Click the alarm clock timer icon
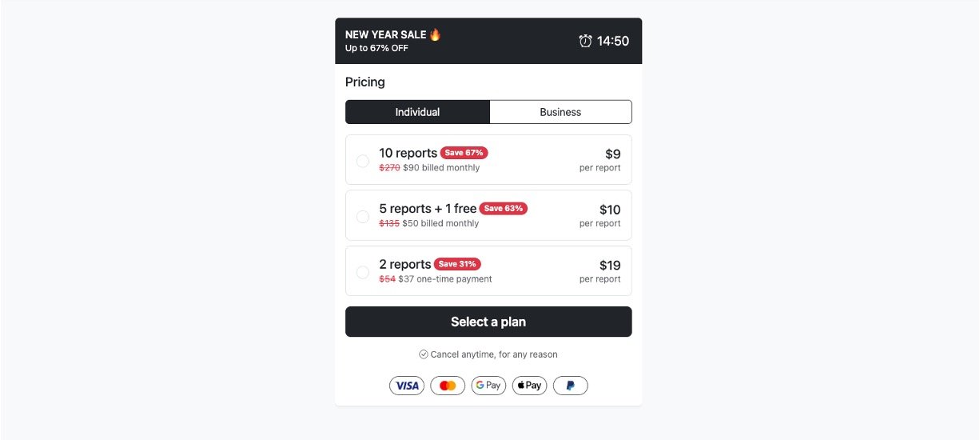 (585, 41)
